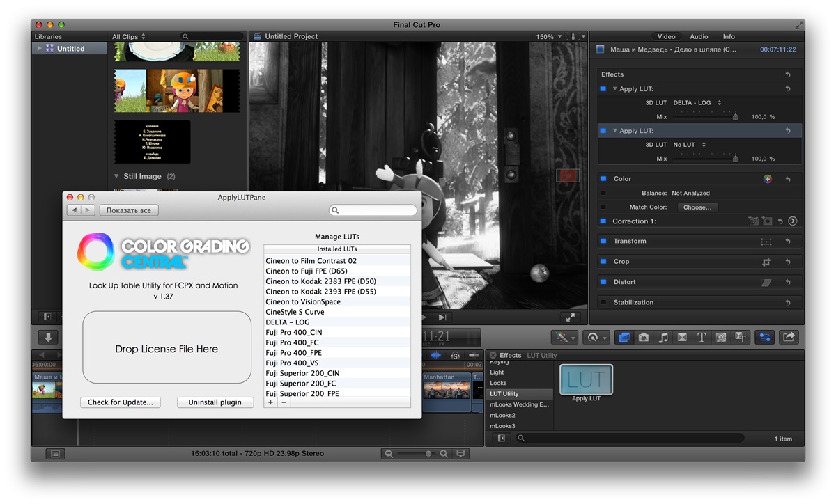Enter full-screen playback from viewer
This screenshot has width=836, height=504.
tap(571, 317)
